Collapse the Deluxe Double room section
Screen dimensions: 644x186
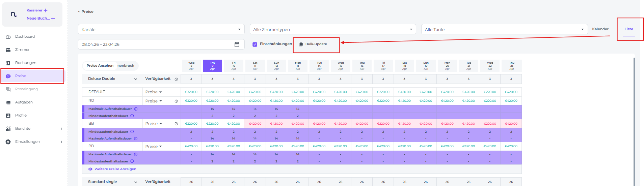[135, 79]
